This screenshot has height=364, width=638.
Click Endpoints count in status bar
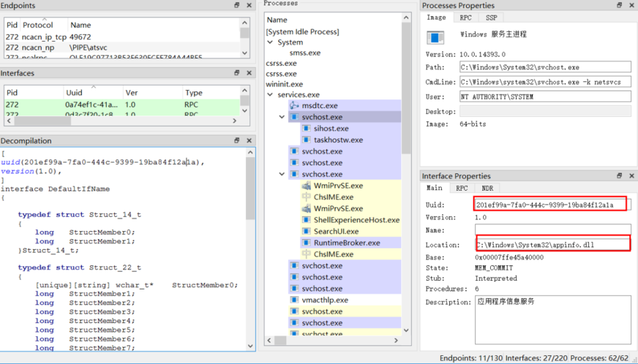tap(471, 358)
